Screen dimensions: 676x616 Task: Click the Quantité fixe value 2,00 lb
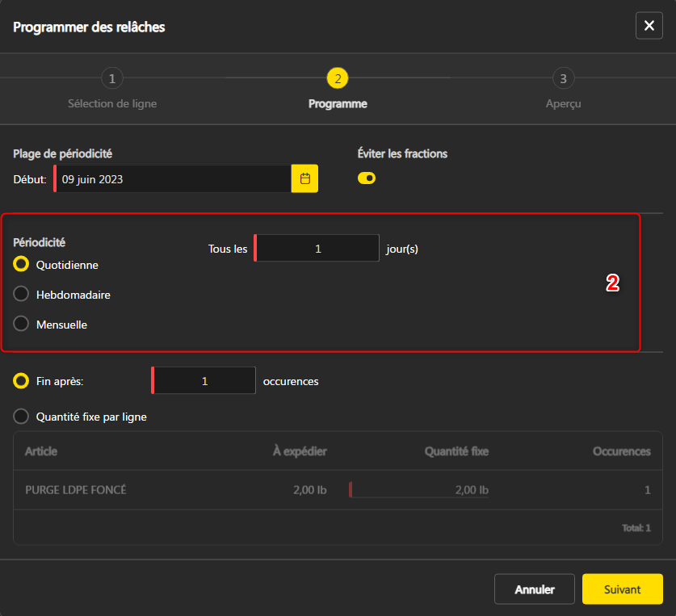[420, 490]
